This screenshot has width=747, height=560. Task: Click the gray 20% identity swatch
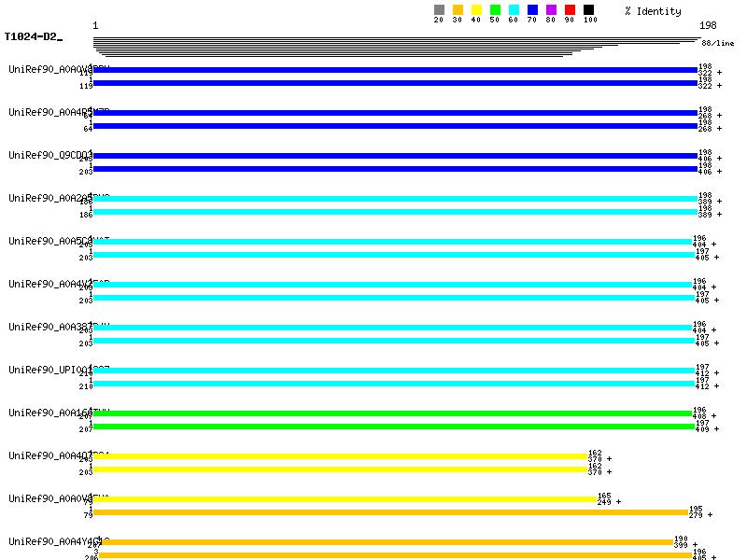439,10
